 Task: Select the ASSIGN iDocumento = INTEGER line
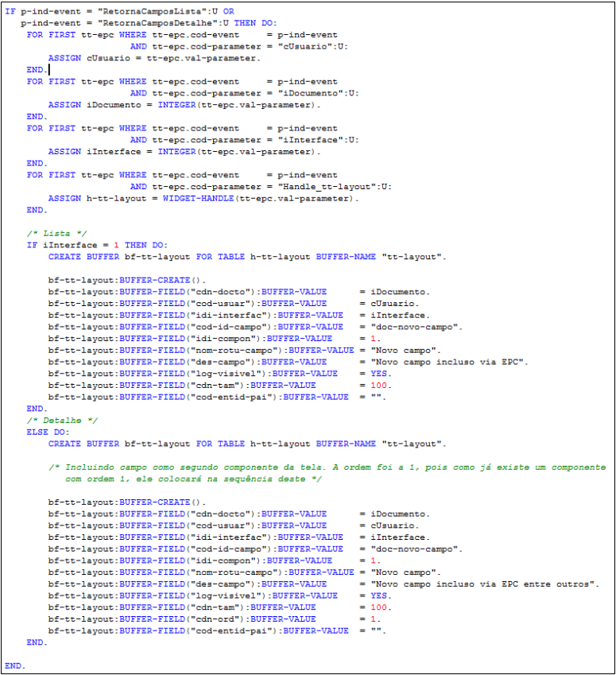(x=184, y=105)
